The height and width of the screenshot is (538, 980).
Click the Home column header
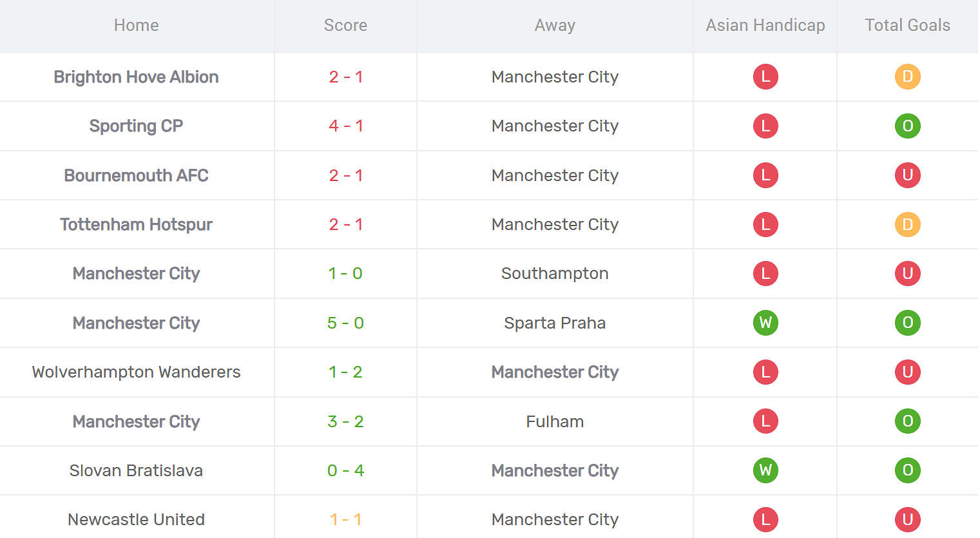[x=136, y=25]
